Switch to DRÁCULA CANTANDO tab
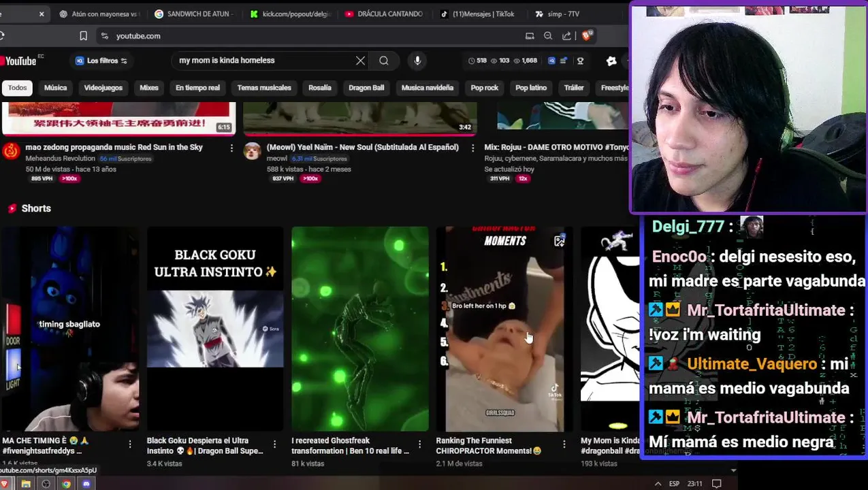The height and width of the screenshot is (490, 868). [x=385, y=14]
